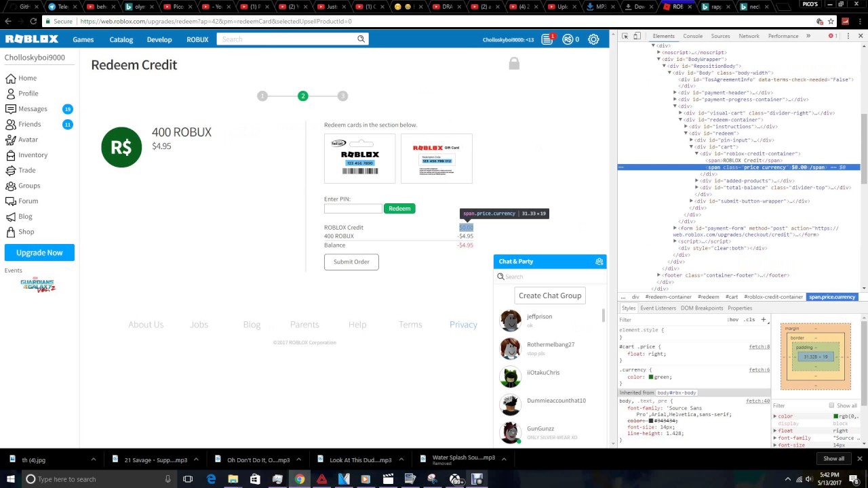The width and height of the screenshot is (868, 488).
Task: Open the Catalog menu in Roblox header
Action: point(121,39)
